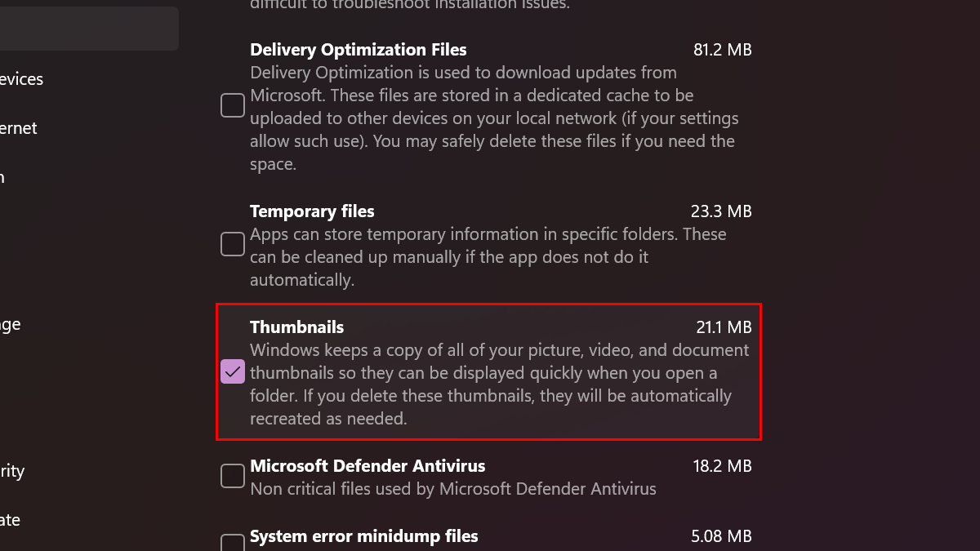
Task: Enable the Temporary files checkbox
Action: coord(233,243)
